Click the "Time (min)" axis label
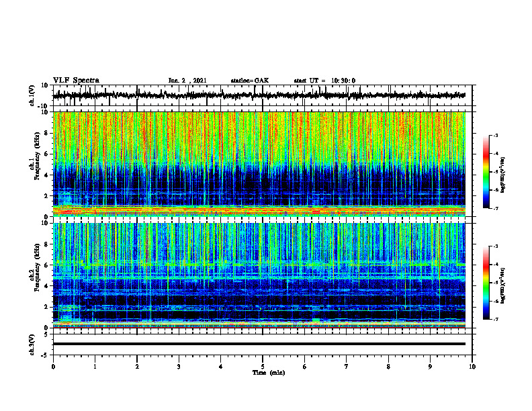 [269, 373]
